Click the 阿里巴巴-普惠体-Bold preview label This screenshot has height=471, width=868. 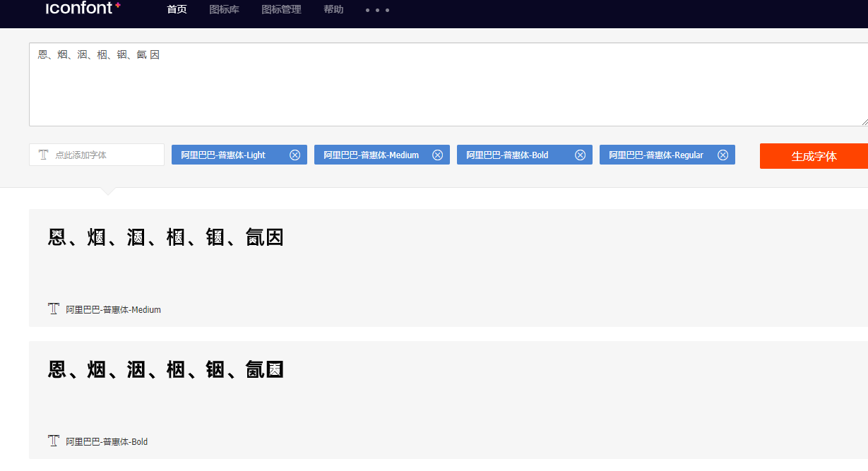coord(106,441)
